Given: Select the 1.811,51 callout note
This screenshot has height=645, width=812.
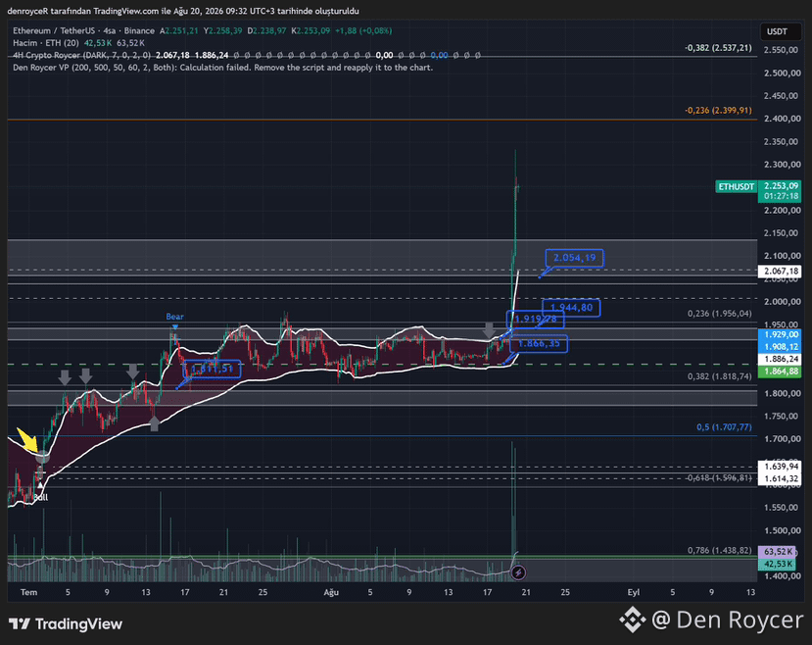Looking at the screenshot, I should tap(213, 369).
